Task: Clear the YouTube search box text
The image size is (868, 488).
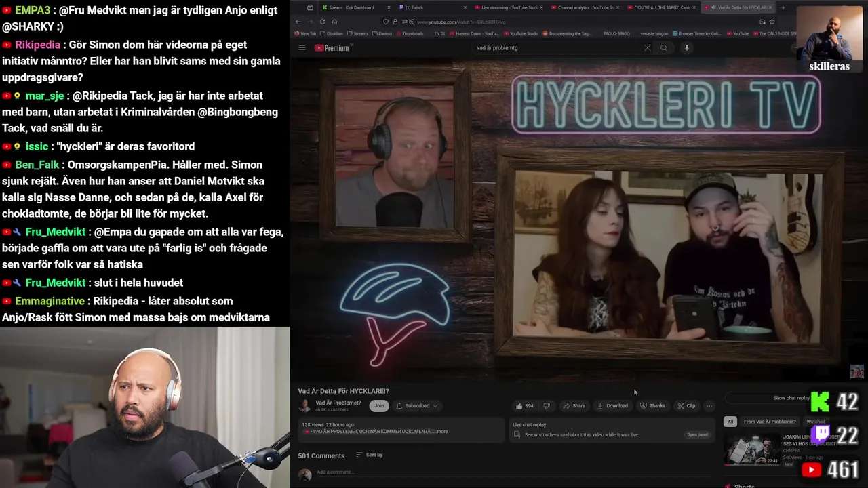Action: 647,48
